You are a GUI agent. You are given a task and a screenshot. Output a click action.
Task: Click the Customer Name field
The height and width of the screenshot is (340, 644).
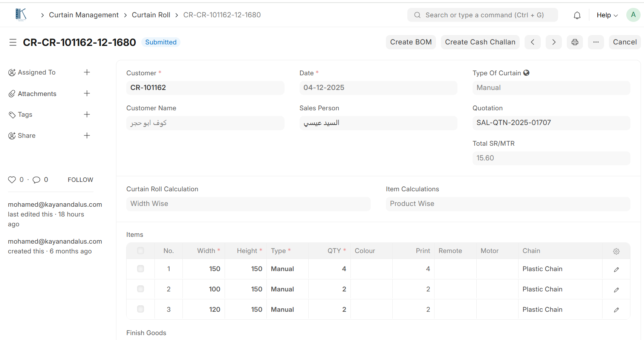[x=205, y=123]
